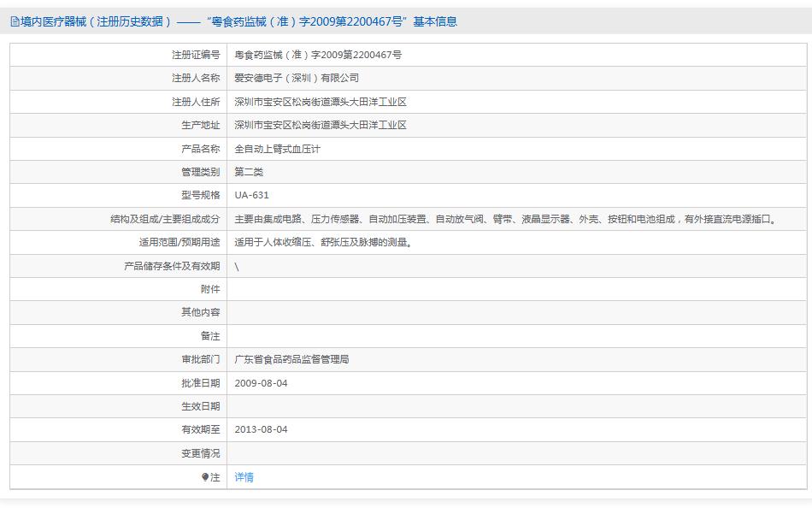Image resolution: width=812 pixels, height=508 pixels.
Task: Click the 生产地址 production address value
Action: click(x=319, y=124)
